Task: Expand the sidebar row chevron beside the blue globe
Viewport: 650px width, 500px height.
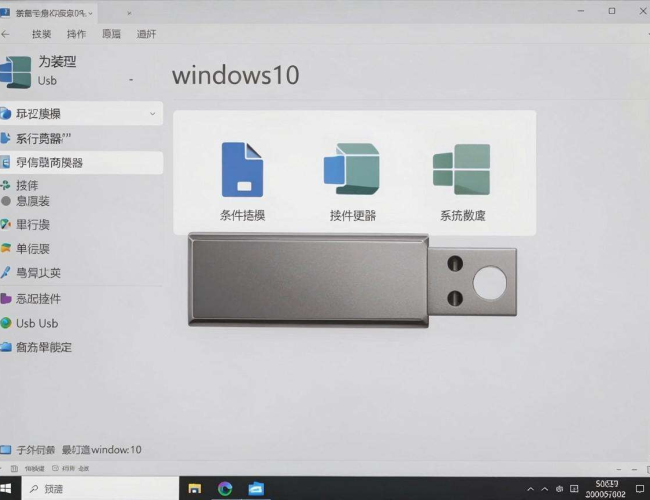Action: point(153,113)
